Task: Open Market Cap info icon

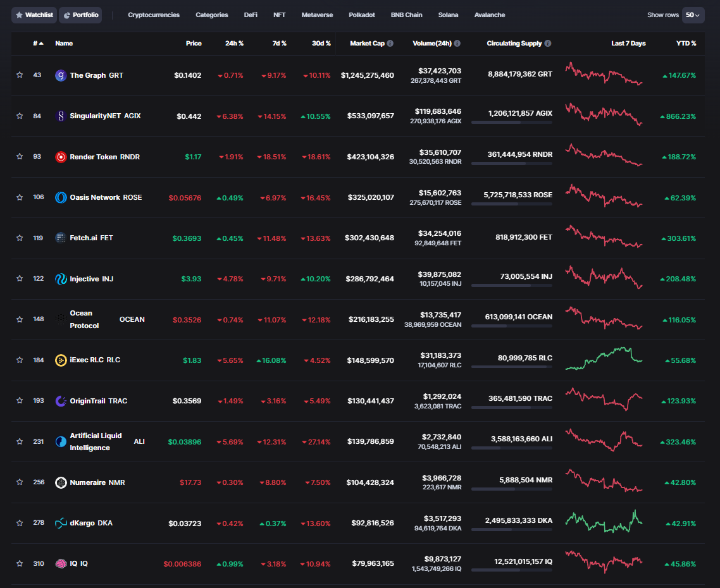Action: point(390,43)
